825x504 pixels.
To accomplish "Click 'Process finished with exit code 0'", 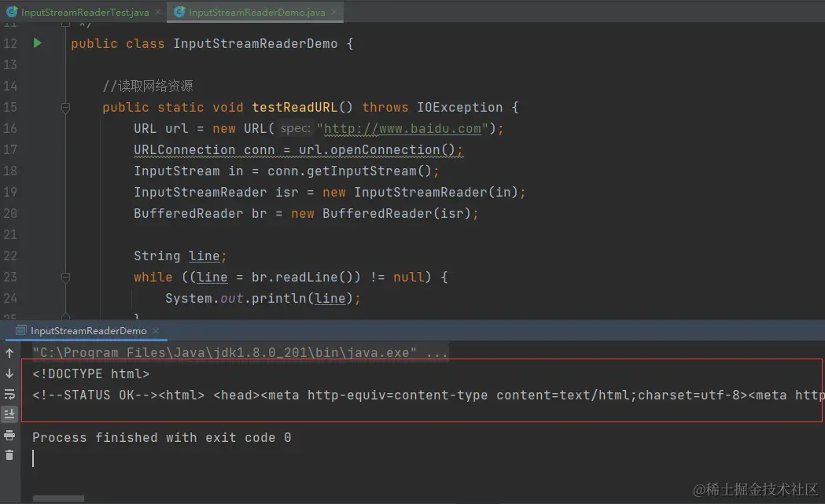I will (162, 438).
